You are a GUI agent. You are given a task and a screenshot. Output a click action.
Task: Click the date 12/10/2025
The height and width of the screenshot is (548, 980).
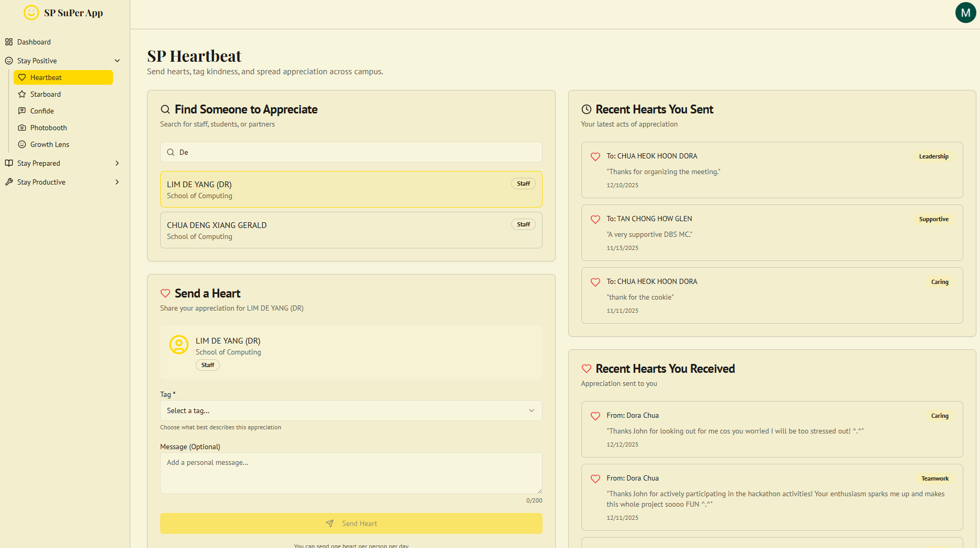pyautogui.click(x=623, y=185)
